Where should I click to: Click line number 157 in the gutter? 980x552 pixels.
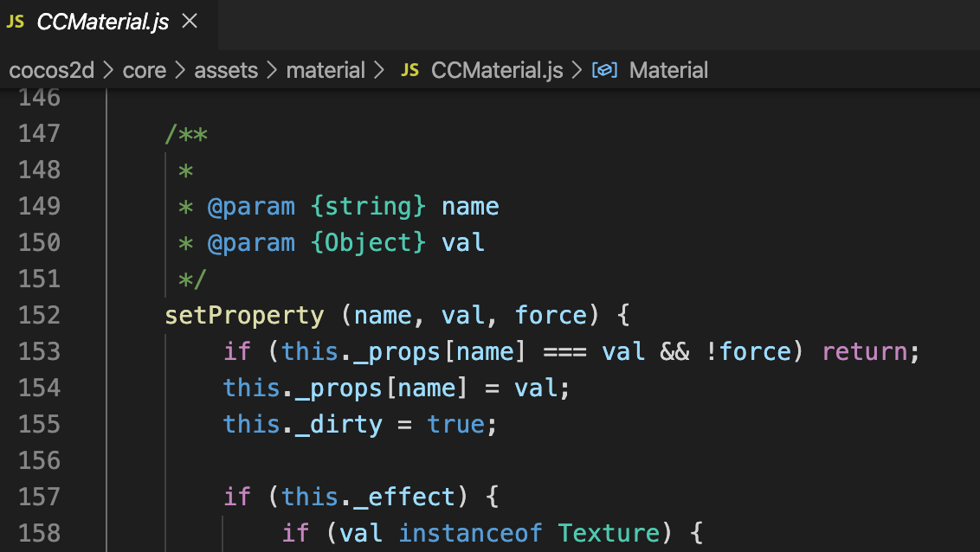[x=39, y=497]
